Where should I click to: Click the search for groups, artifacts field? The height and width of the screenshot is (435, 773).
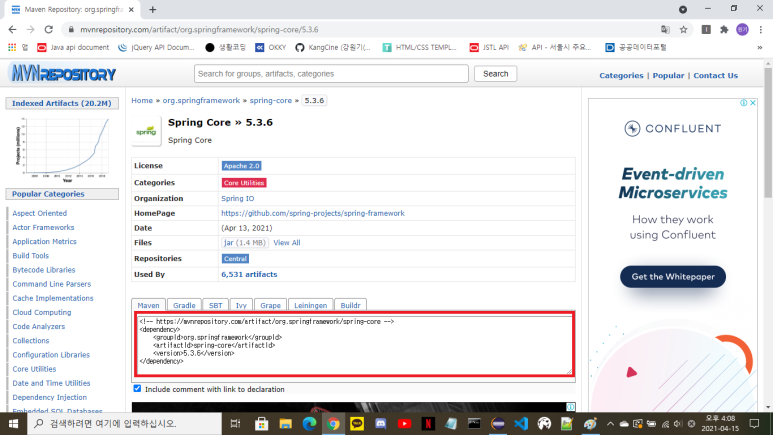coord(331,74)
